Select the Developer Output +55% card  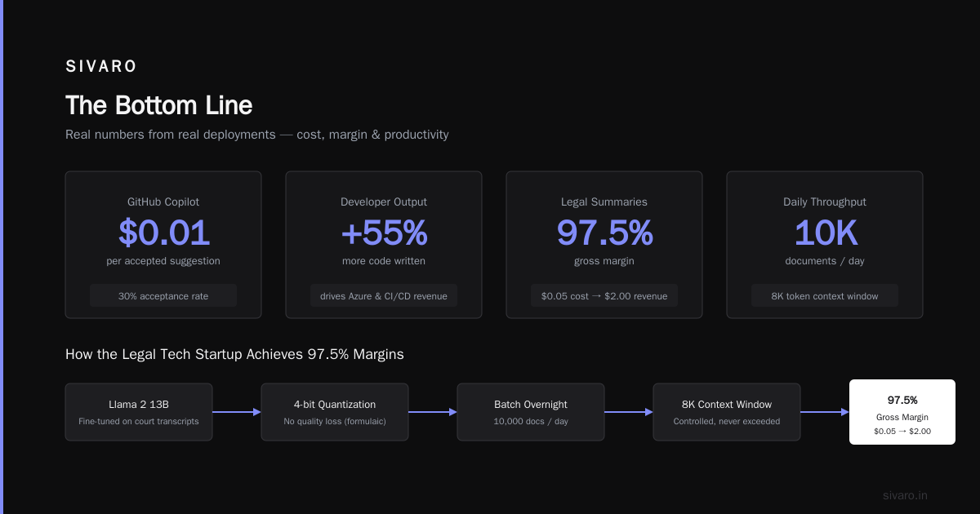384,245
